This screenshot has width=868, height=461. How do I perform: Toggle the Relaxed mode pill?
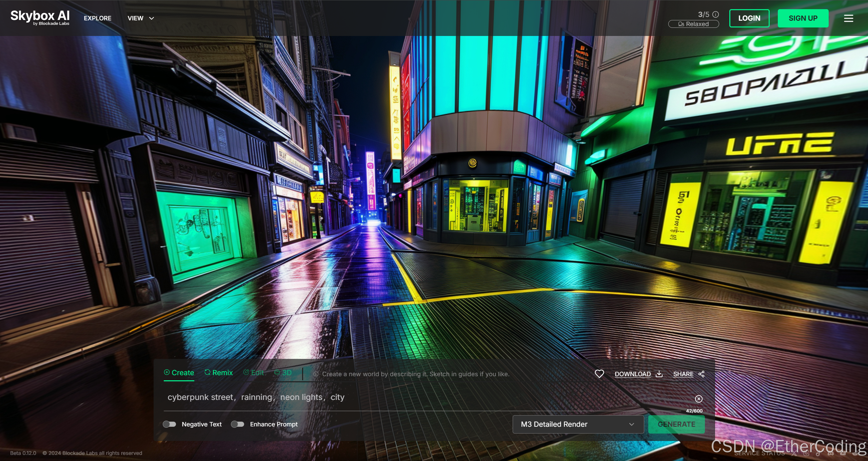tap(693, 24)
